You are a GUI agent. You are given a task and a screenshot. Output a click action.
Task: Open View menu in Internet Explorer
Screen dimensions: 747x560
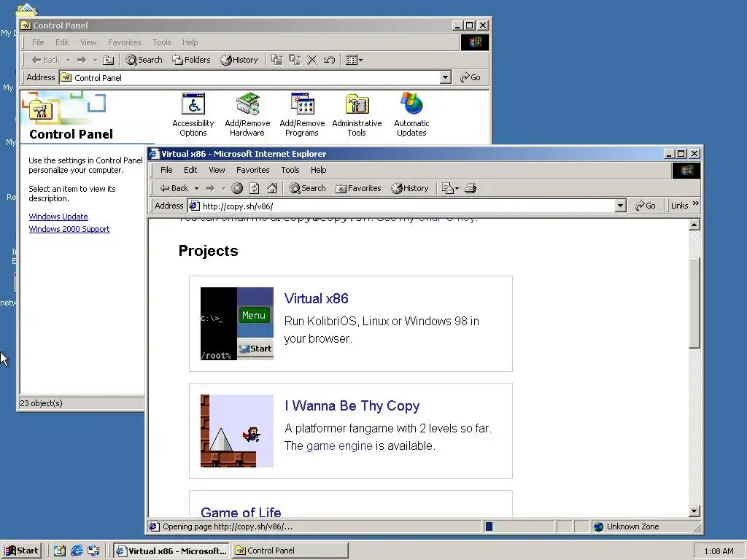click(217, 170)
